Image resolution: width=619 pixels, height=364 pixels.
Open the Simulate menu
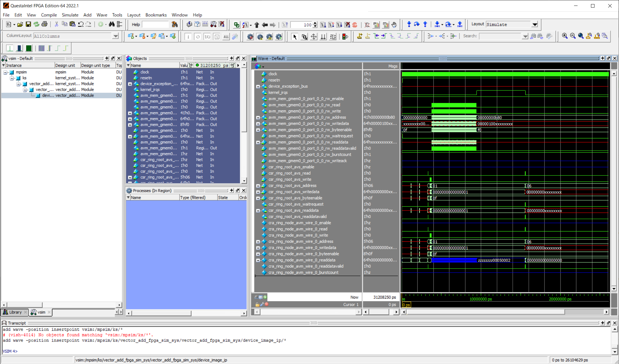tap(70, 15)
